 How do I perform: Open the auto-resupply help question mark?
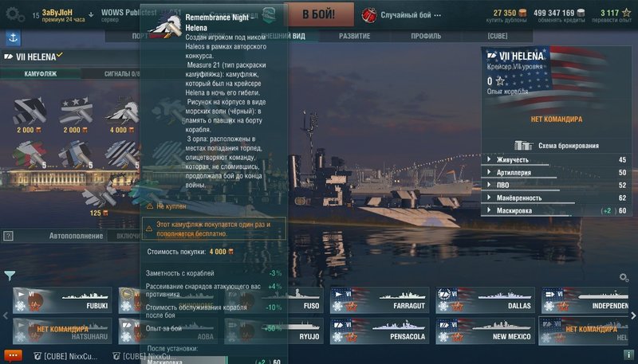(8, 236)
